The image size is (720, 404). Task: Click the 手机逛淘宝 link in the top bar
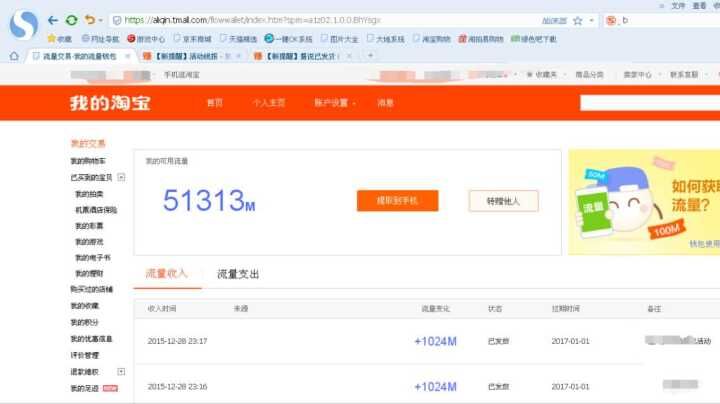coord(182,74)
